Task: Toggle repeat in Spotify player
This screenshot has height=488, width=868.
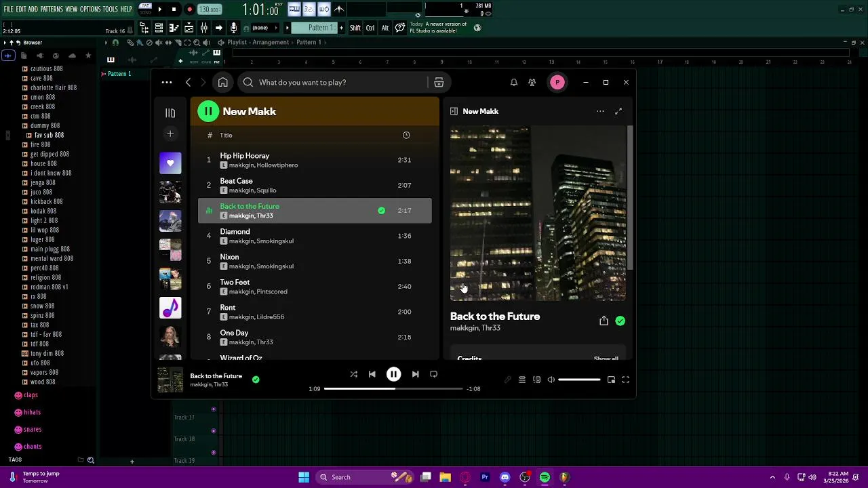Action: [x=433, y=374]
